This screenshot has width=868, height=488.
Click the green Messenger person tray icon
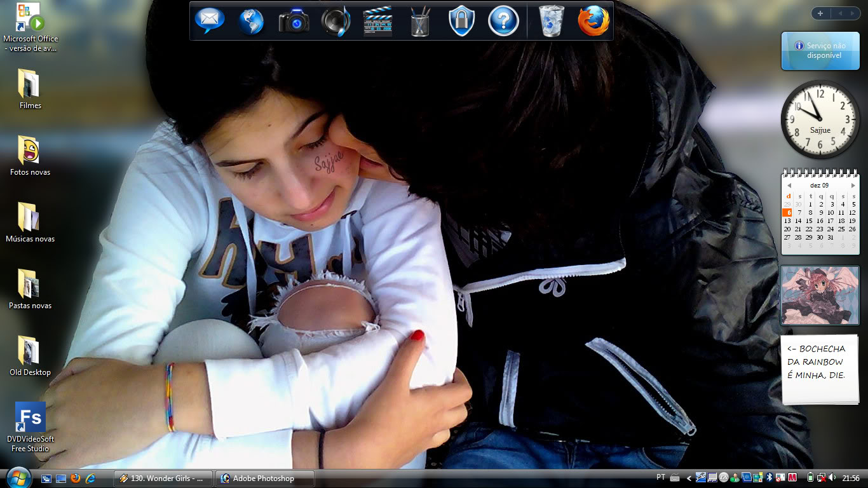pos(735,477)
